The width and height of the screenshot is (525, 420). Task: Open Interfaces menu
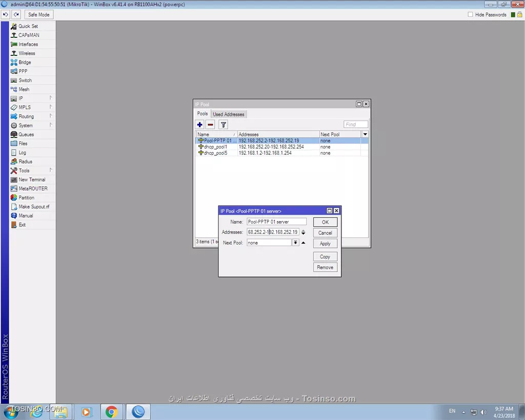pyautogui.click(x=28, y=44)
